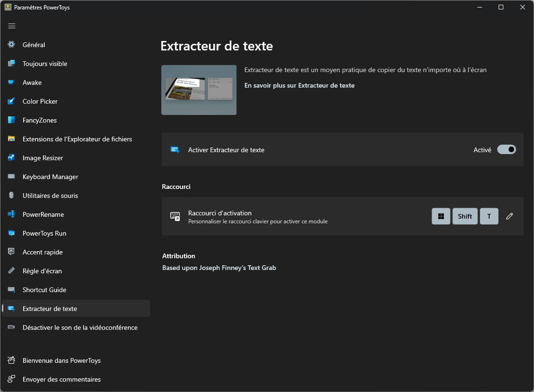This screenshot has height=392, width=534.
Task: Select Image Resizer label
Action: click(42, 158)
